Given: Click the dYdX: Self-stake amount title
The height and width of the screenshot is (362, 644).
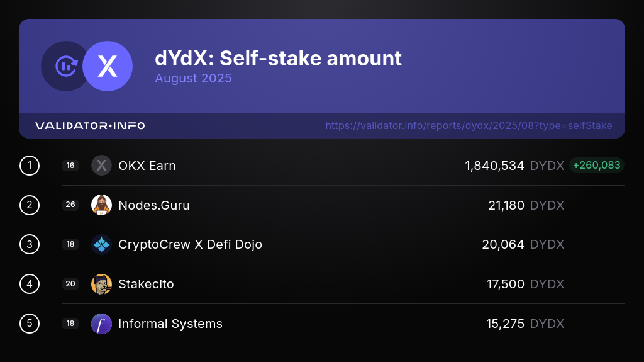Looking at the screenshot, I should click(278, 59).
